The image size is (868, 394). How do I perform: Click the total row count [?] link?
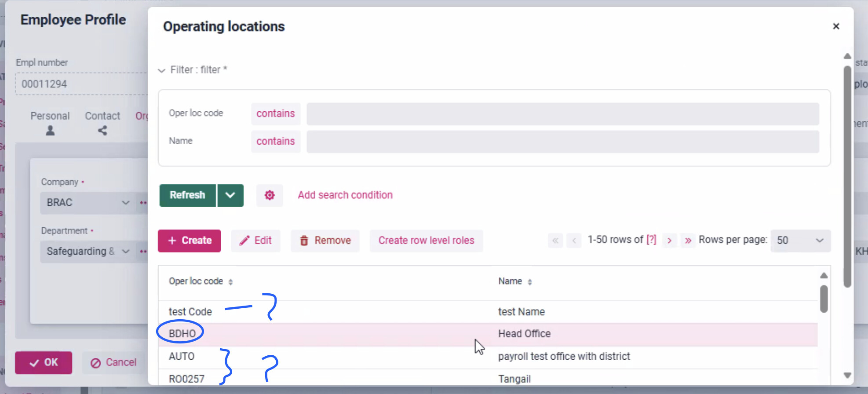coord(651,240)
